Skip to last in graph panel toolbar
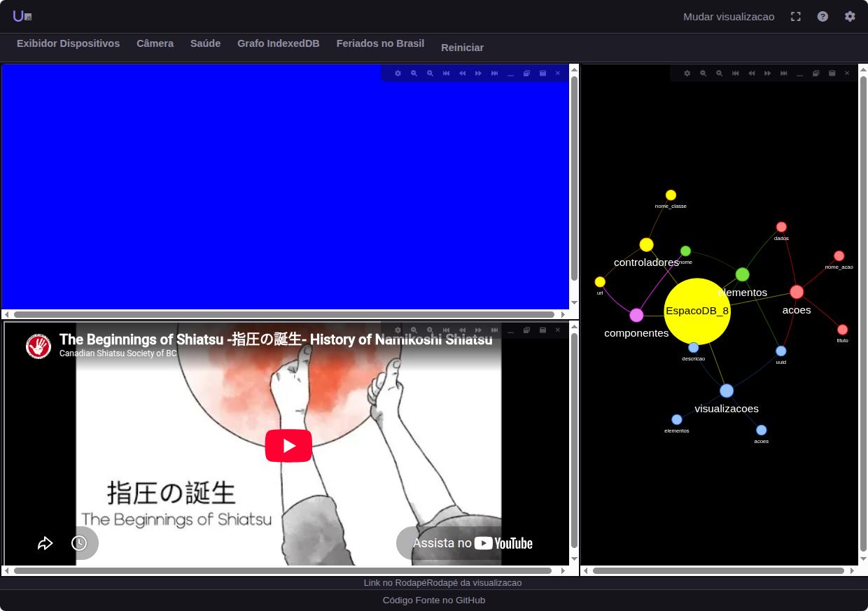Screen dimensions: 868x611 (783, 73)
